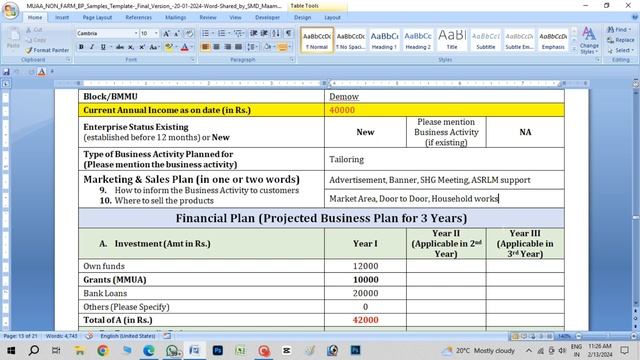Click the shading paint bucket icon
The image size is (640, 360).
pyautogui.click(x=267, y=47)
